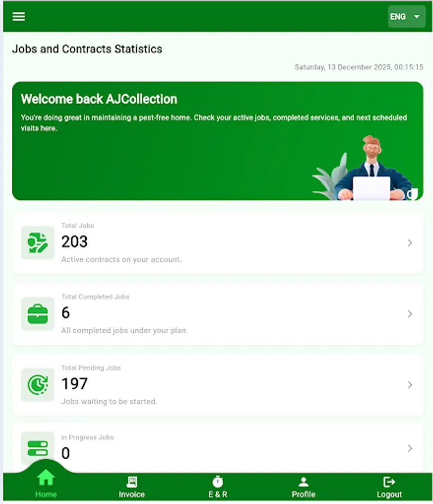
Task: Select the Home icon in bottom navigation
Action: [45, 479]
